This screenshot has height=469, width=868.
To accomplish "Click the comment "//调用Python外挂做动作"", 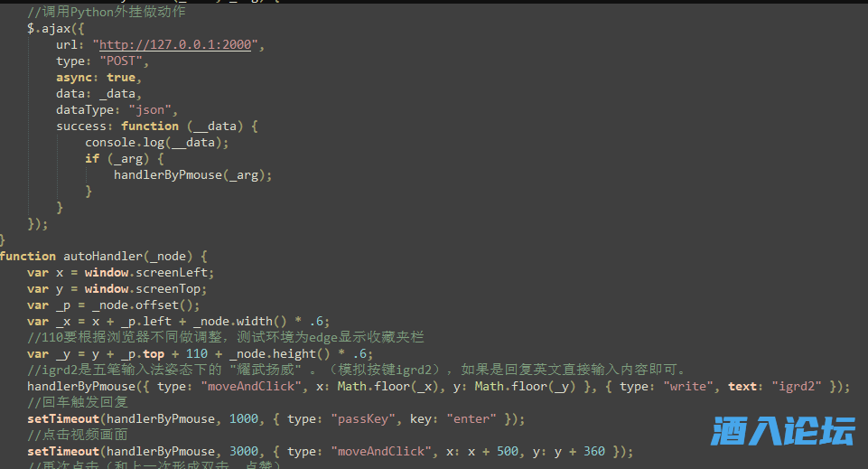I will pos(107,12).
